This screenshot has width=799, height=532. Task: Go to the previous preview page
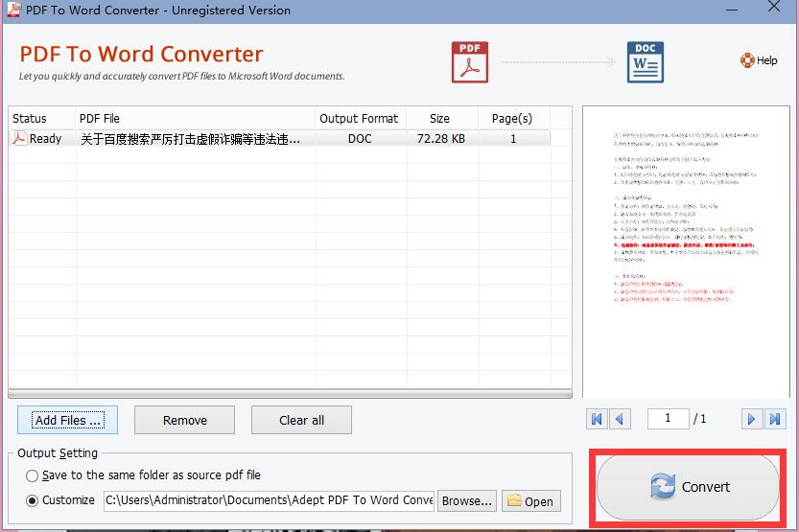(x=621, y=419)
